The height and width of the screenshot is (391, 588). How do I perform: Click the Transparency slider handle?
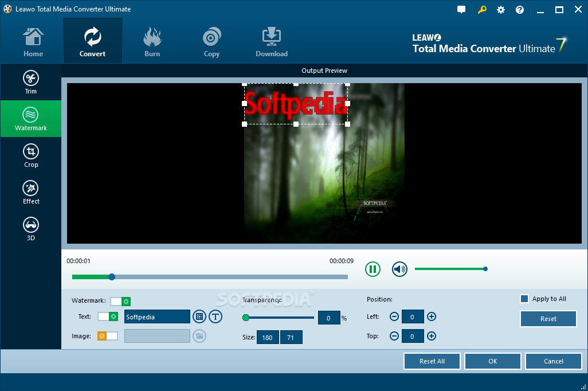click(246, 318)
